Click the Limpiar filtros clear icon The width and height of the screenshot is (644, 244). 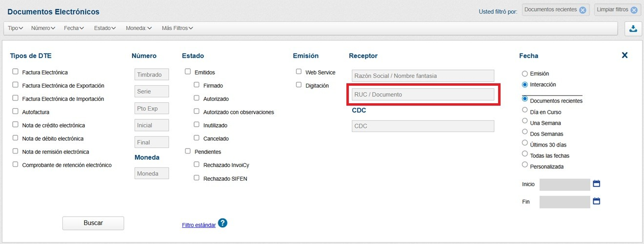coord(634,10)
